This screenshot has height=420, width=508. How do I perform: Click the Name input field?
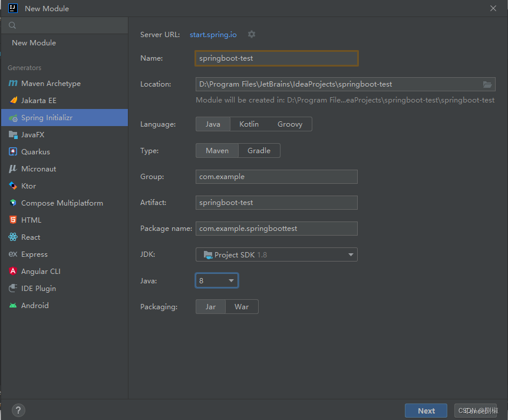click(x=276, y=58)
